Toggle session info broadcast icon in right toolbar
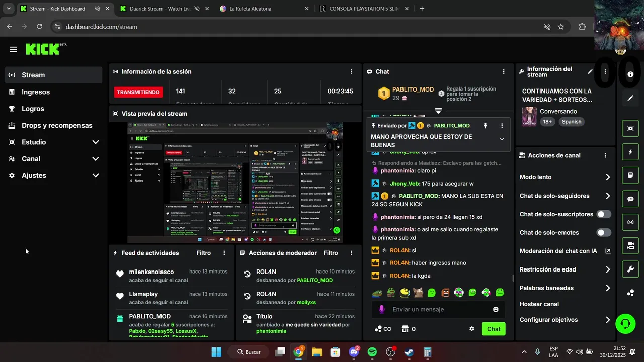The width and height of the screenshot is (644, 362). coord(630,222)
